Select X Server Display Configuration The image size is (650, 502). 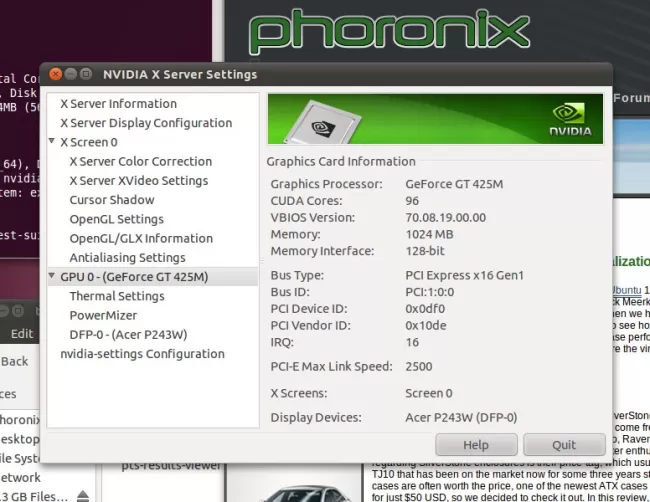coord(146,123)
